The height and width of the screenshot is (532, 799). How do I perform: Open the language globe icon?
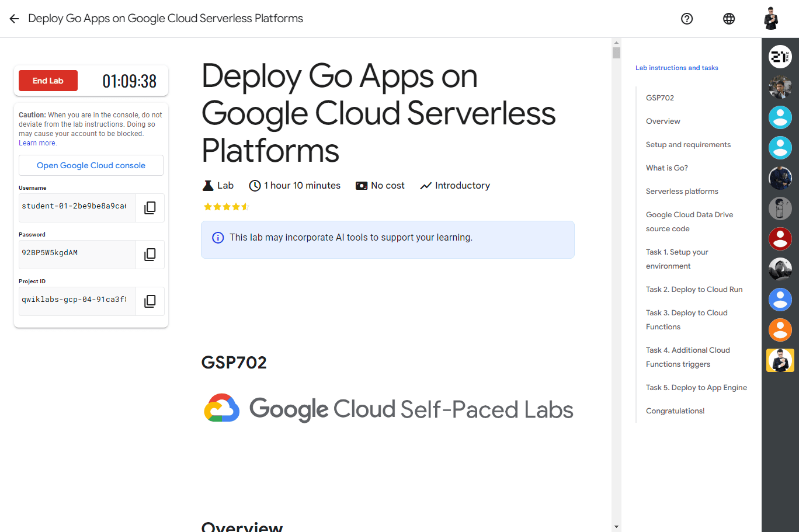[729, 19]
